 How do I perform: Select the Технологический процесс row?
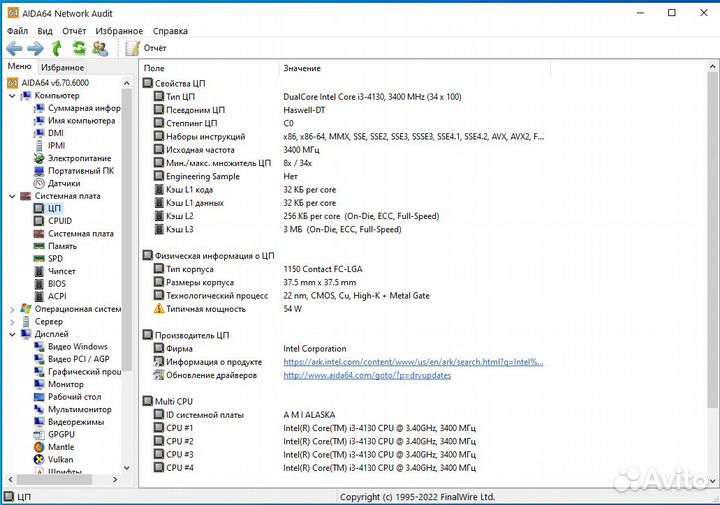click(x=292, y=296)
